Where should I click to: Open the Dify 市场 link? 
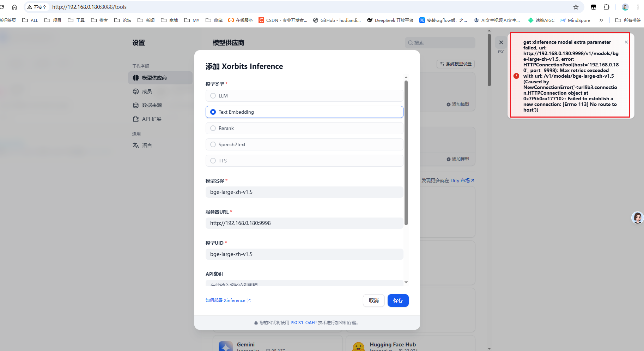[462, 180]
